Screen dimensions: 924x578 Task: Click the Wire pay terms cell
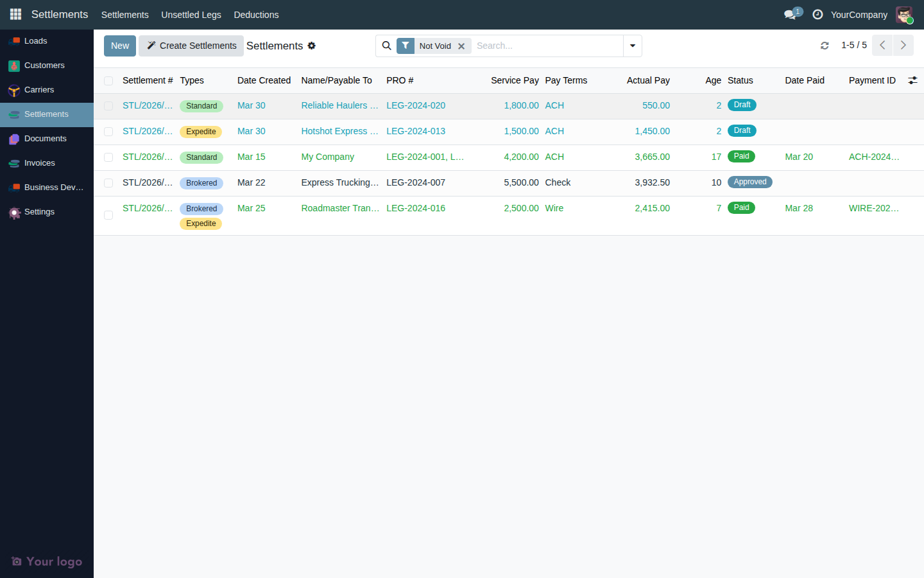click(554, 208)
